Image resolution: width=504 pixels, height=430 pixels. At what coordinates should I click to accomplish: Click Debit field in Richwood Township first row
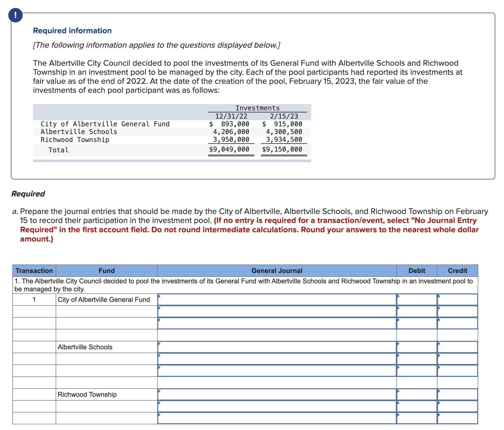coord(417,394)
